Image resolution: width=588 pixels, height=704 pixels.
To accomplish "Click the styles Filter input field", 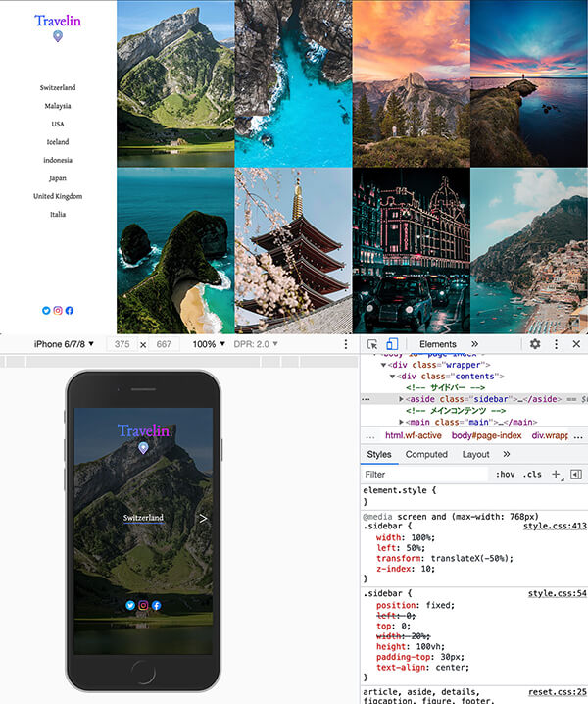I will [x=424, y=475].
